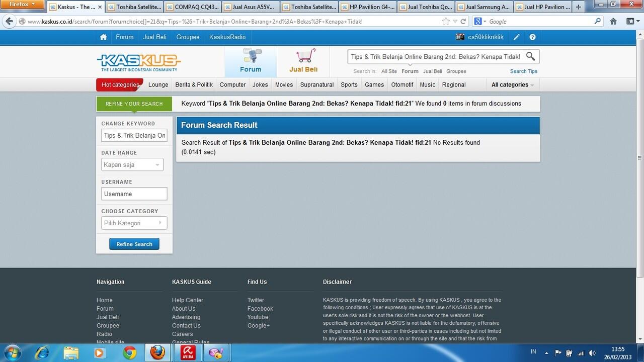Click the Username input field

click(134, 194)
